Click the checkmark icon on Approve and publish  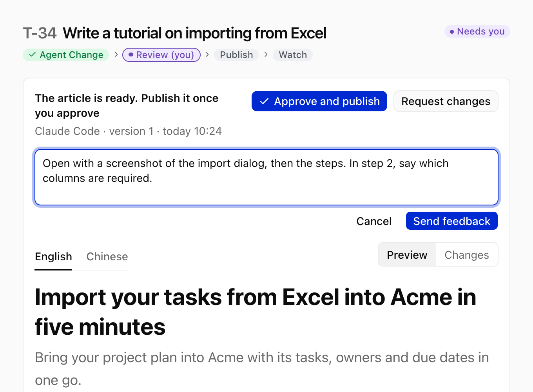264,101
